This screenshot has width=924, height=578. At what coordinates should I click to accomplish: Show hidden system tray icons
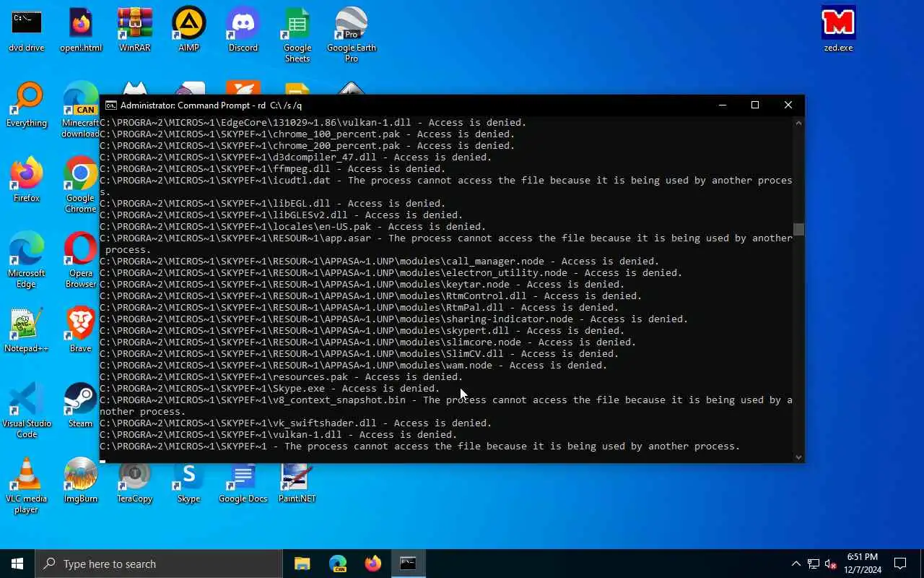coord(796,564)
